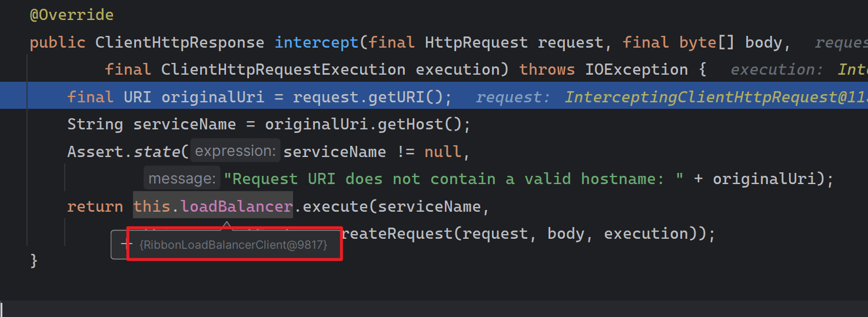The height and width of the screenshot is (317, 868).
Task: Click getURI() call on highlighted line
Action: tap(405, 97)
